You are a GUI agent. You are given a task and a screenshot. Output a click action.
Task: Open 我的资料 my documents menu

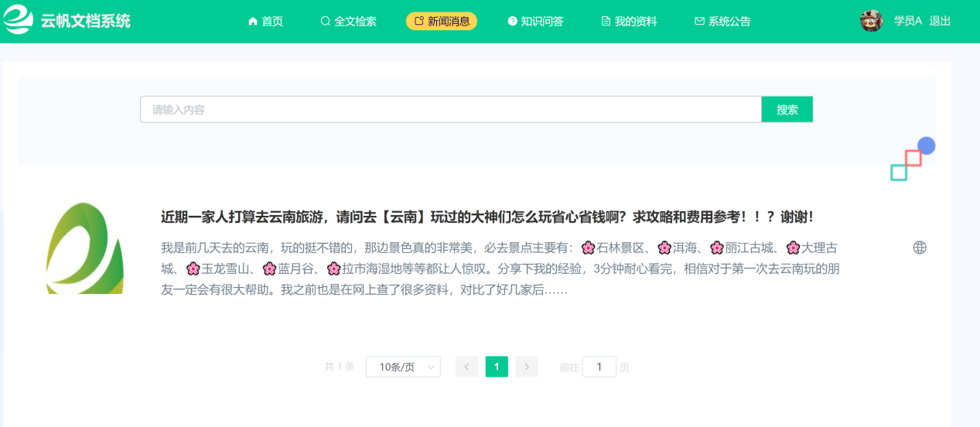629,22
